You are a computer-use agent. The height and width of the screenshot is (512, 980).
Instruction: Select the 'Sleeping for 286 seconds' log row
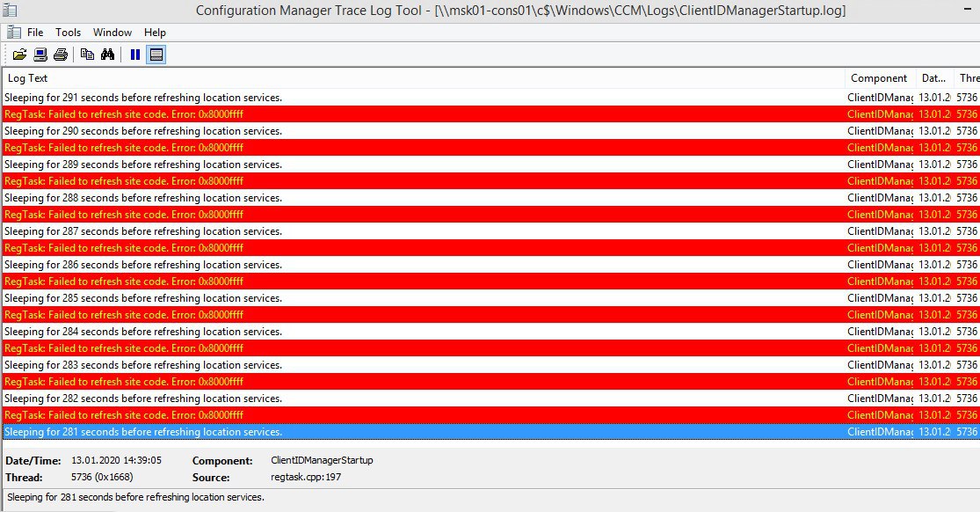coord(490,265)
